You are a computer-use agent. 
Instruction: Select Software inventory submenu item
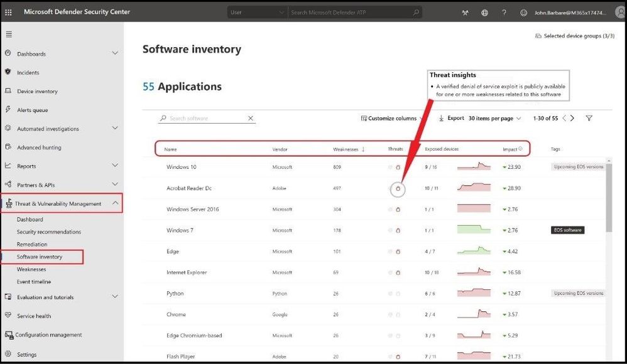pos(40,257)
